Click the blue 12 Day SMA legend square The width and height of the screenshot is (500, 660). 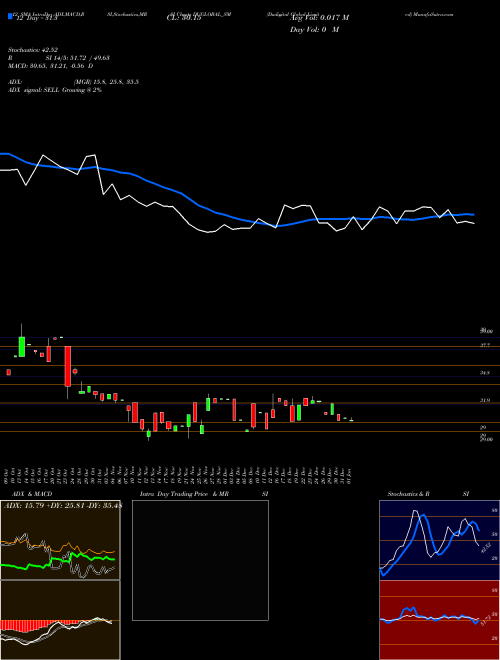[10, 16]
